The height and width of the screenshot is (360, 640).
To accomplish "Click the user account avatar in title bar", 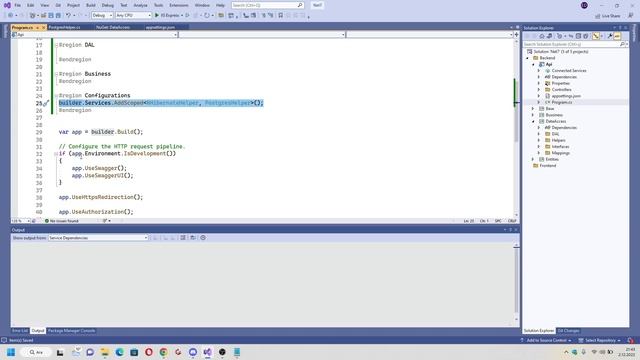I will point(584,5).
